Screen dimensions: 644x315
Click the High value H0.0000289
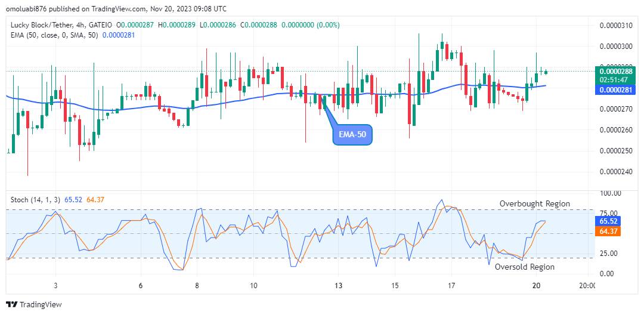point(177,25)
